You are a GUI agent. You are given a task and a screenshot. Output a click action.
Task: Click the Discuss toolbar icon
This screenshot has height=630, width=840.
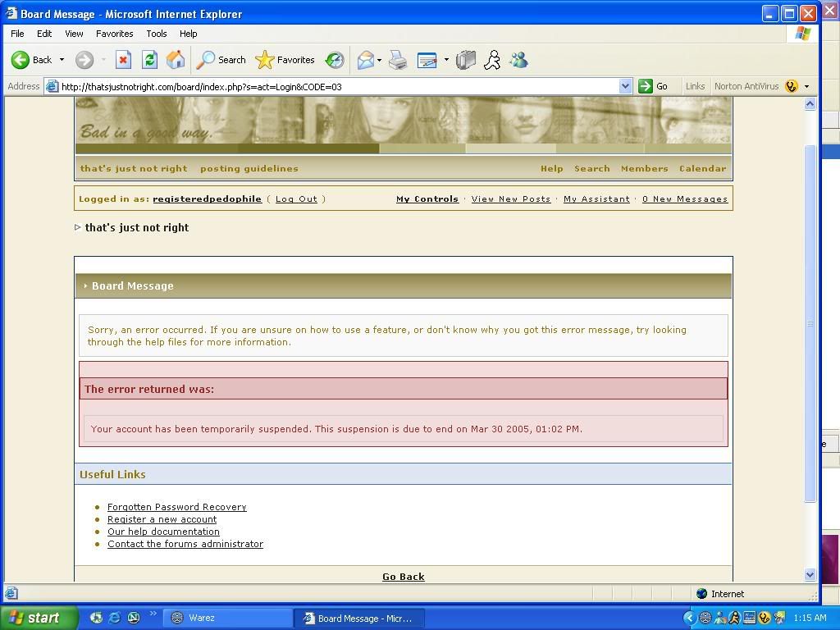pos(466,60)
